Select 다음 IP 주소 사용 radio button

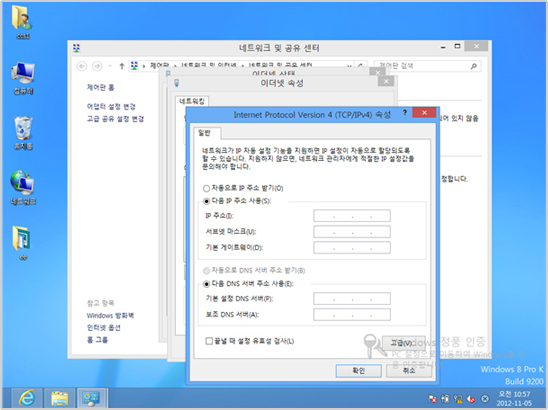coord(206,201)
